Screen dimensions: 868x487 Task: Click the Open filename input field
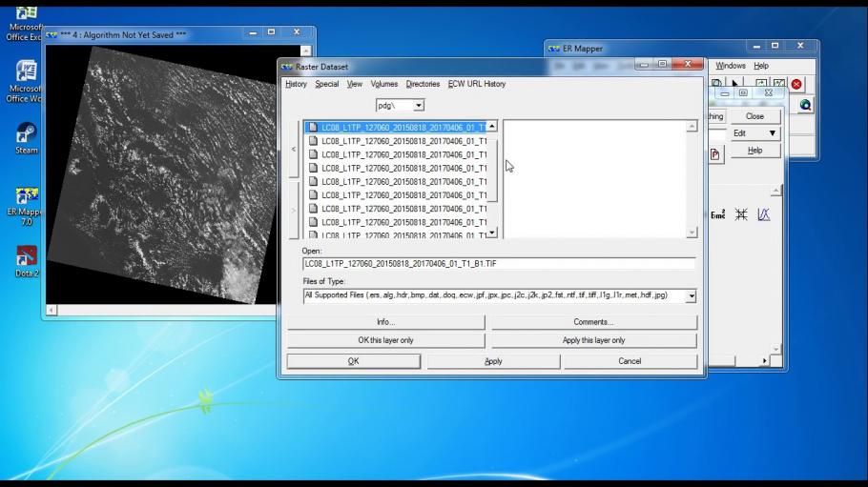[498, 264]
